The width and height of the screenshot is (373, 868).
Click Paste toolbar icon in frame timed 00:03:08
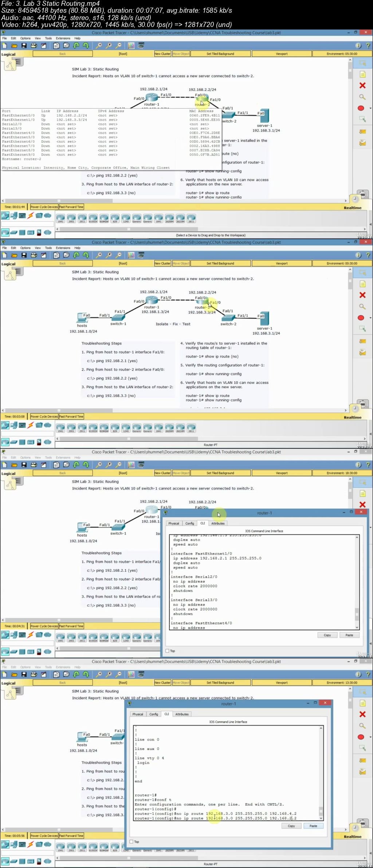pos(66,255)
